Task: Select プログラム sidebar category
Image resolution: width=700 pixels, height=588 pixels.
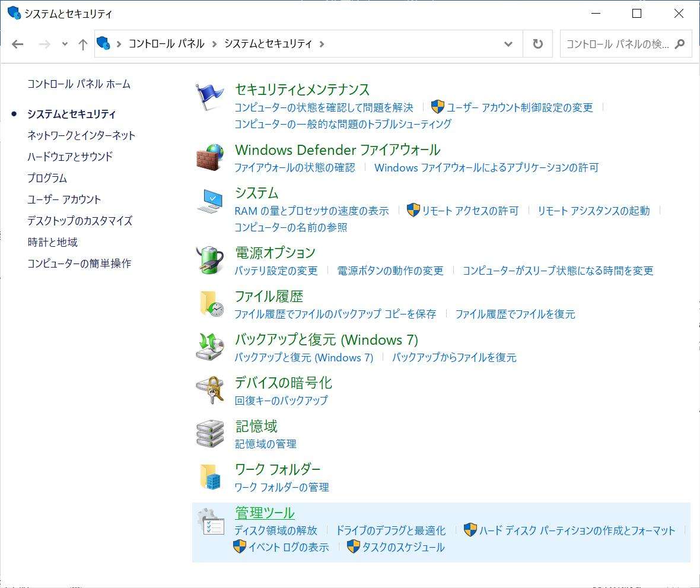Action: (x=47, y=177)
